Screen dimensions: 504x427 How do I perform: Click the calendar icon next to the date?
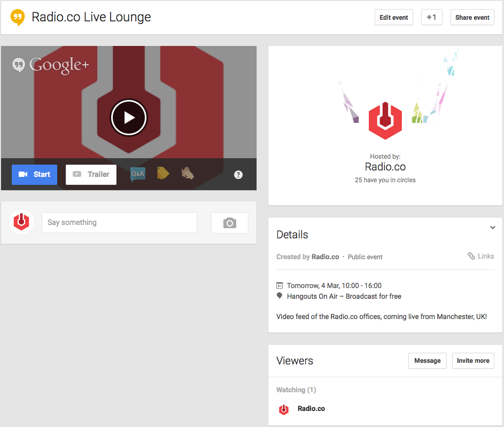tap(280, 285)
